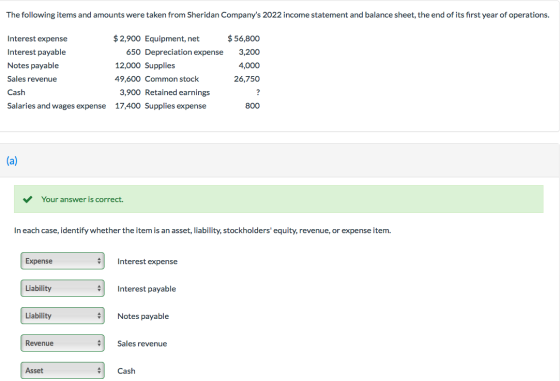Click the problem statement about Sheridan Company
This screenshot has height=381, width=560.
[x=278, y=15]
